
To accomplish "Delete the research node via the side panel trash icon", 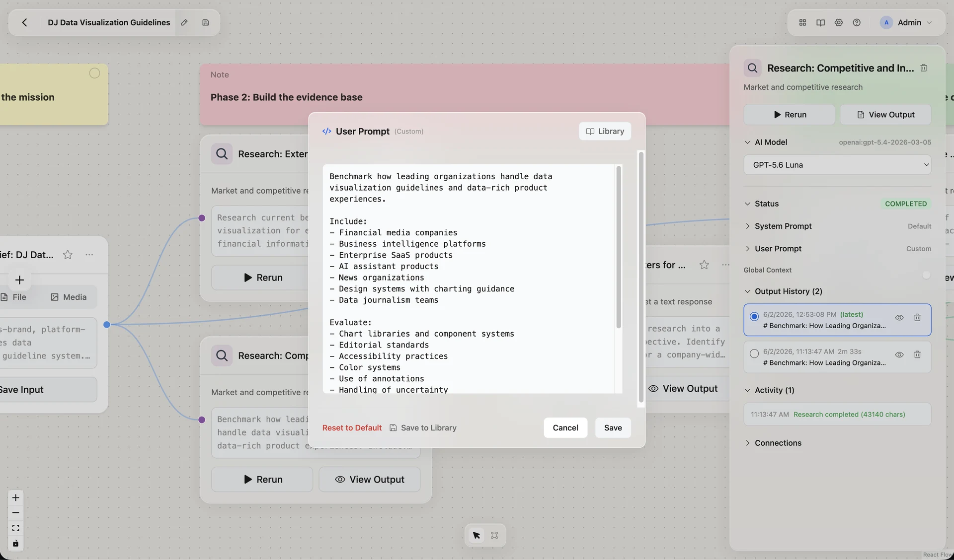I will click(x=924, y=68).
